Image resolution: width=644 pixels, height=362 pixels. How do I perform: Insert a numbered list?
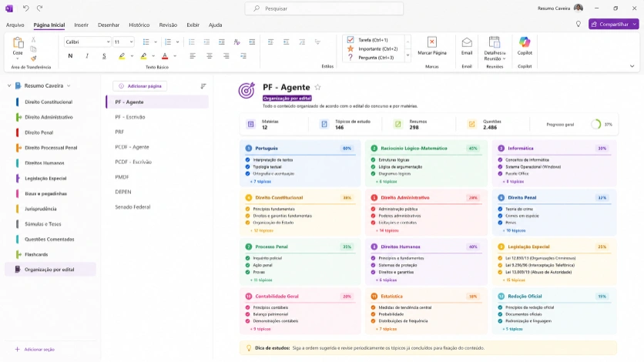tap(168, 42)
